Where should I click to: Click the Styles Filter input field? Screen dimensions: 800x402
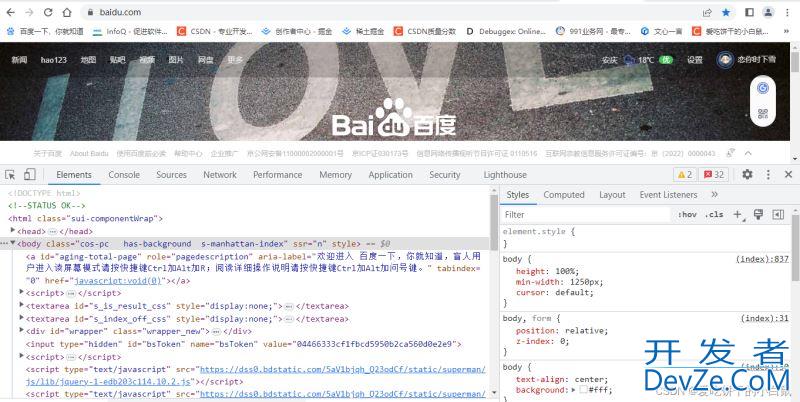(587, 215)
